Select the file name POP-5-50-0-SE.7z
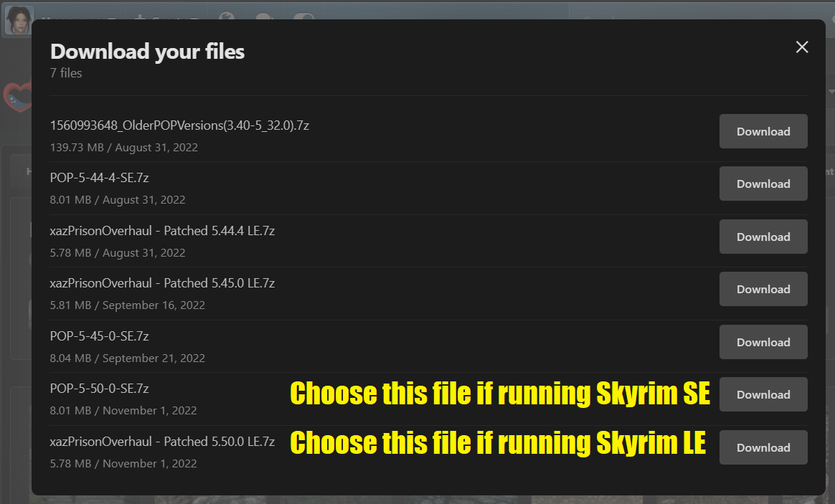Screen dimensions: 835x504 (99, 389)
